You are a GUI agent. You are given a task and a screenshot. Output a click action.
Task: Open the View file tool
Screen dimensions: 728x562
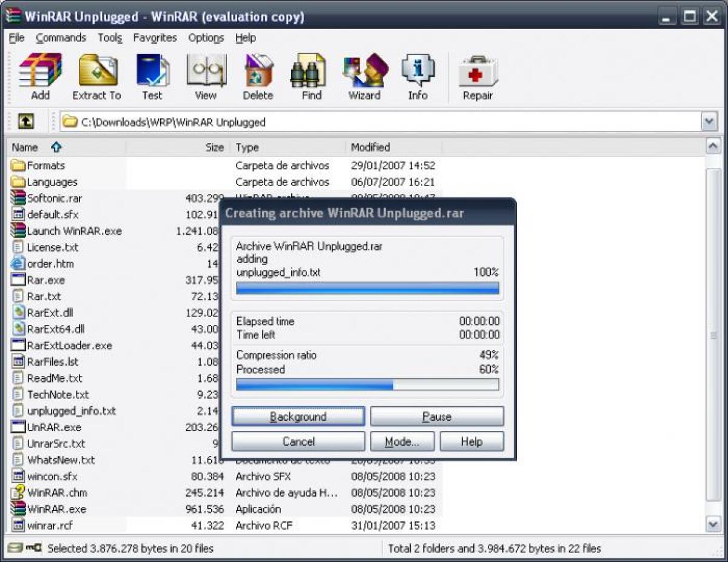(206, 73)
